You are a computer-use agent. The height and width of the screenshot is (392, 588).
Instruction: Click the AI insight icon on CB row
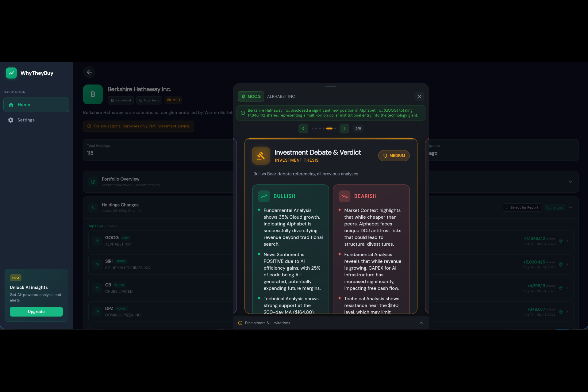[x=561, y=288]
